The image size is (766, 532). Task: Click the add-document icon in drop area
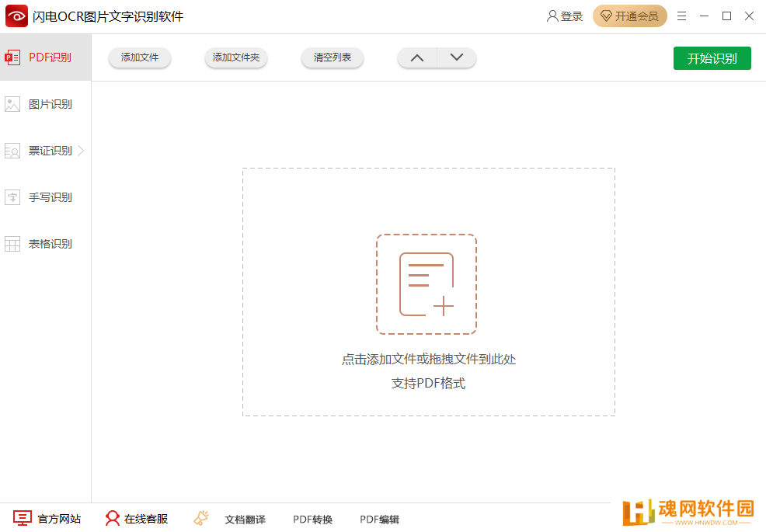427,284
